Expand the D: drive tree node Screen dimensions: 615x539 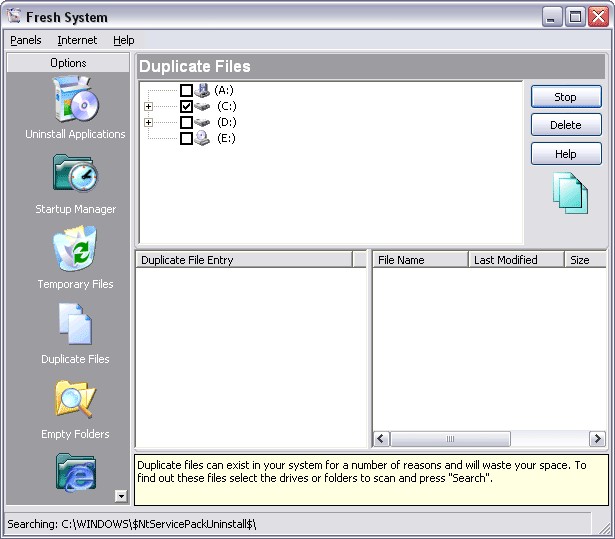click(x=149, y=122)
